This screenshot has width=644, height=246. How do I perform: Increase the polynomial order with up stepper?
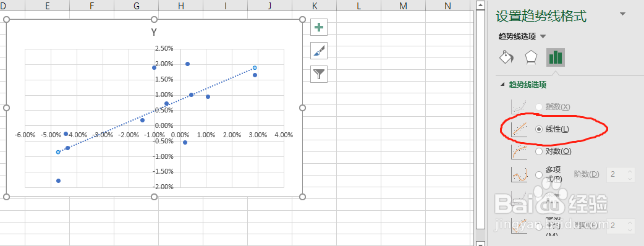[x=630, y=171]
